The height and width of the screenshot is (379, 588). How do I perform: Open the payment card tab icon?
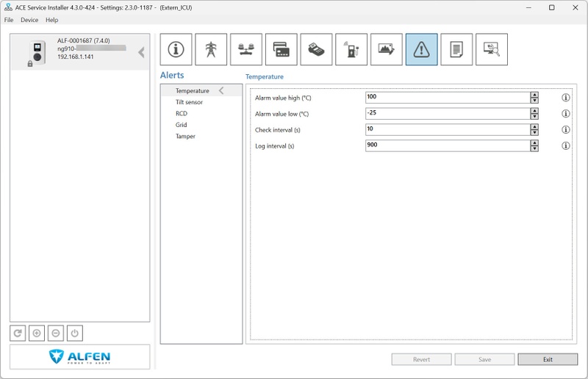pos(282,49)
